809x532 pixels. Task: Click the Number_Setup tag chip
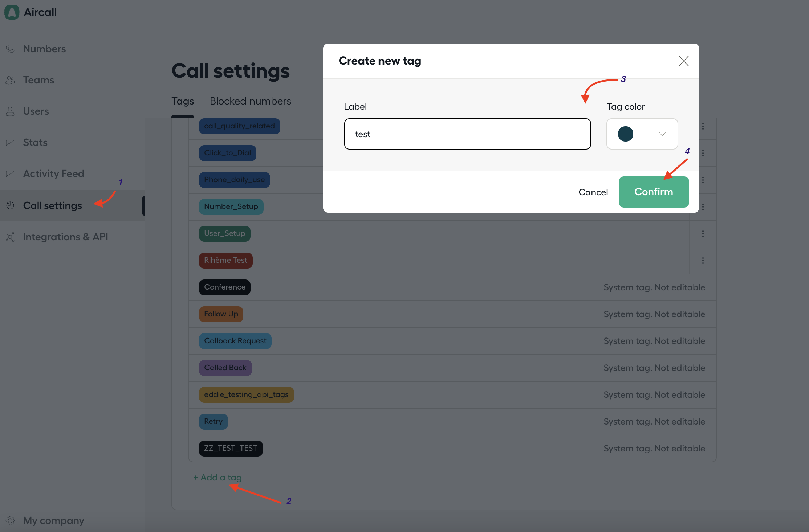point(231,206)
